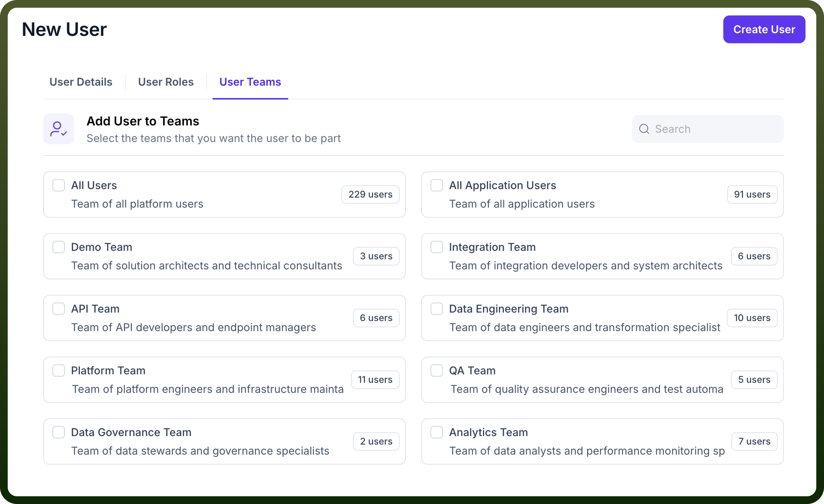Enable the Data Governance Team checkbox
The image size is (824, 504).
coord(58,432)
